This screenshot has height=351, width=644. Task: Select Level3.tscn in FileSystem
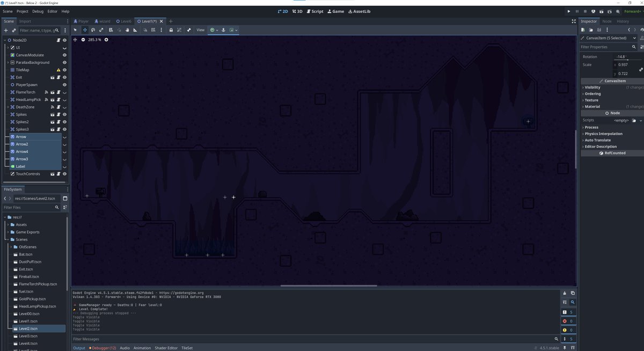tap(28, 336)
